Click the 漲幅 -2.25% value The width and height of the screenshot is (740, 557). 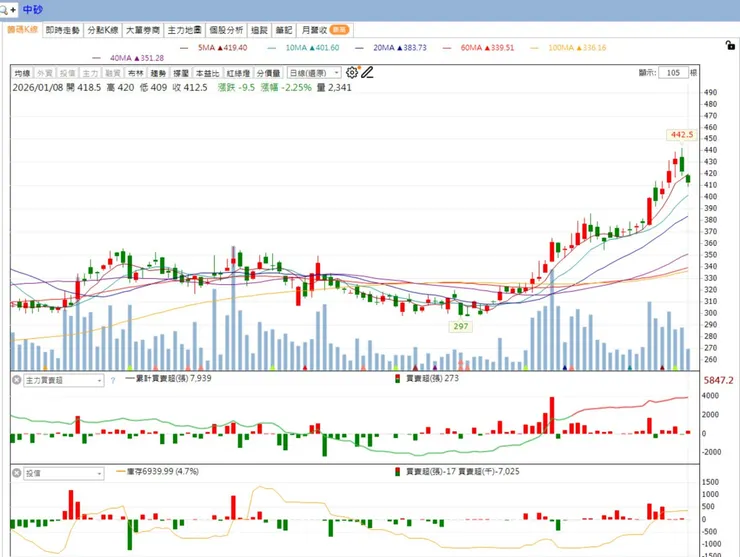pos(286,87)
